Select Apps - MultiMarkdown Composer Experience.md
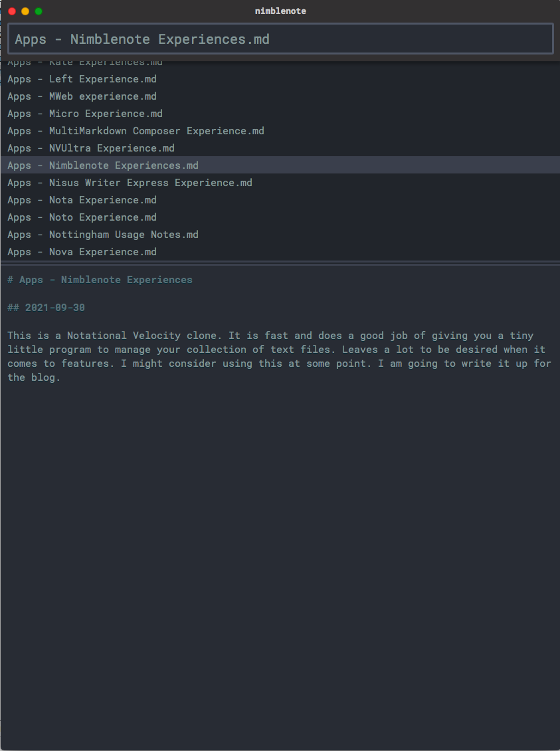Screen dimensions: 560x751 (x=280, y=131)
